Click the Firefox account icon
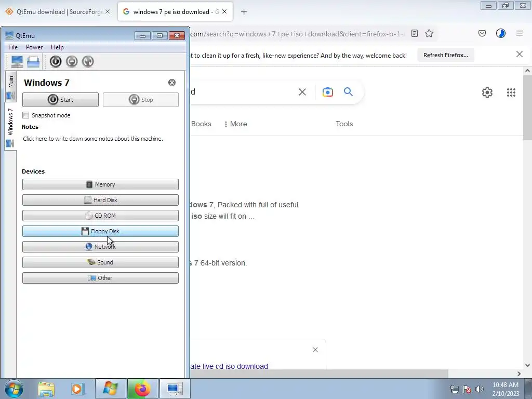 tap(501, 33)
